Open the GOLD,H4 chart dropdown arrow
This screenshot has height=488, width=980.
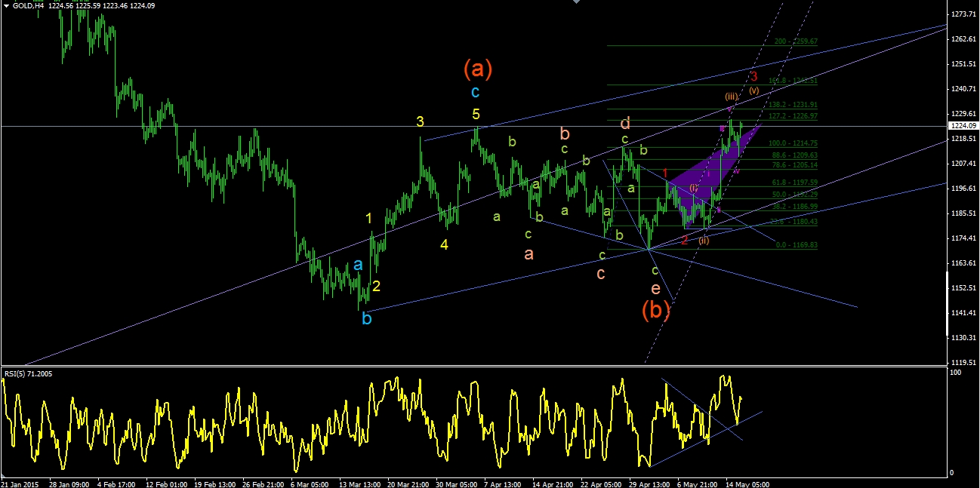coord(5,6)
